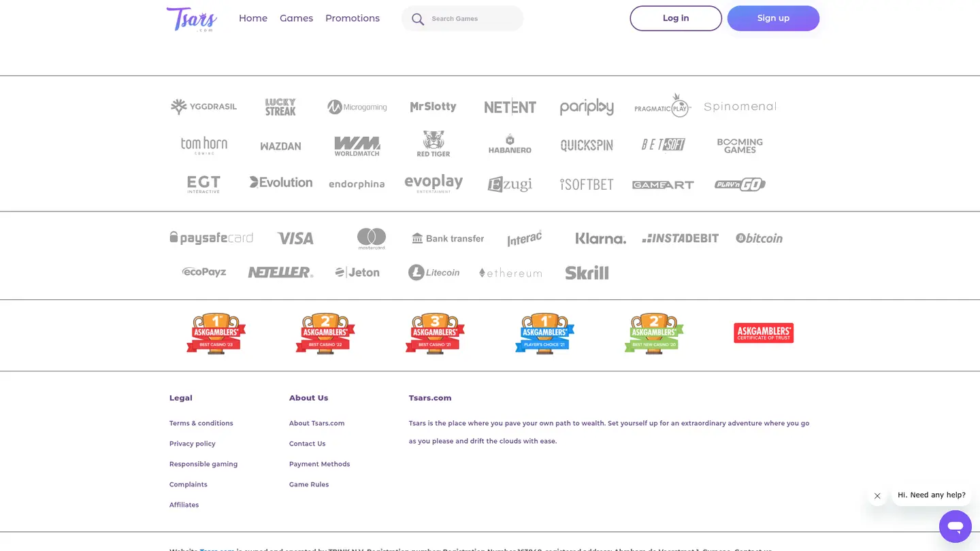Click the Tsars.com logo in header
The image size is (980, 551).
(x=192, y=19)
